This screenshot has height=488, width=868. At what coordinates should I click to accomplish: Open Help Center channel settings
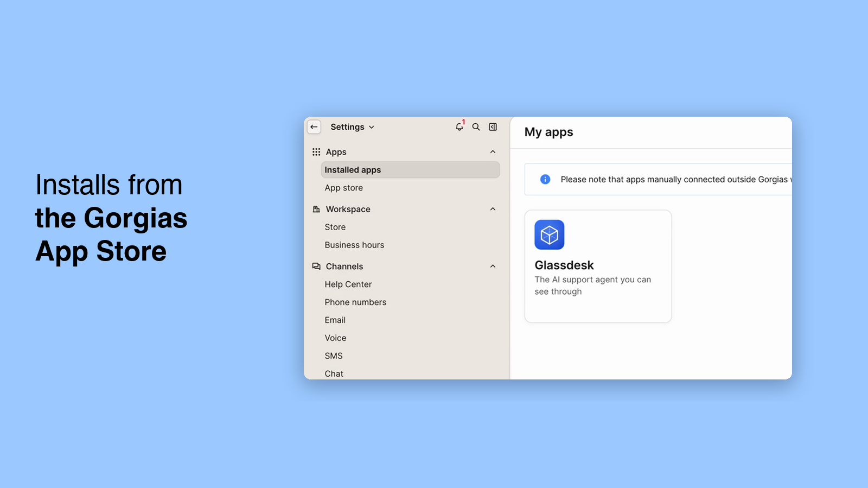click(348, 284)
